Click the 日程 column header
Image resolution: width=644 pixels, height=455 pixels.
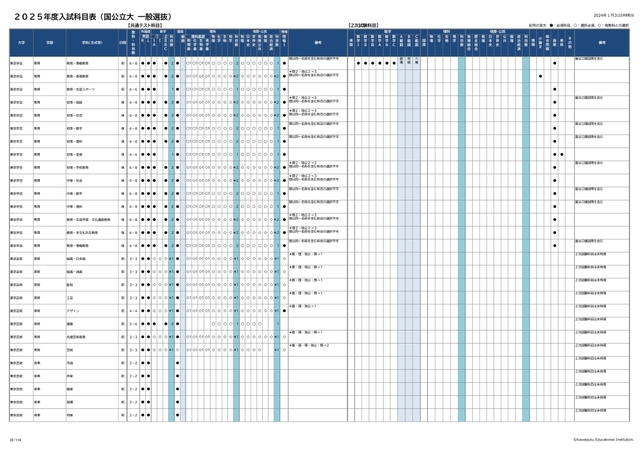click(x=122, y=42)
